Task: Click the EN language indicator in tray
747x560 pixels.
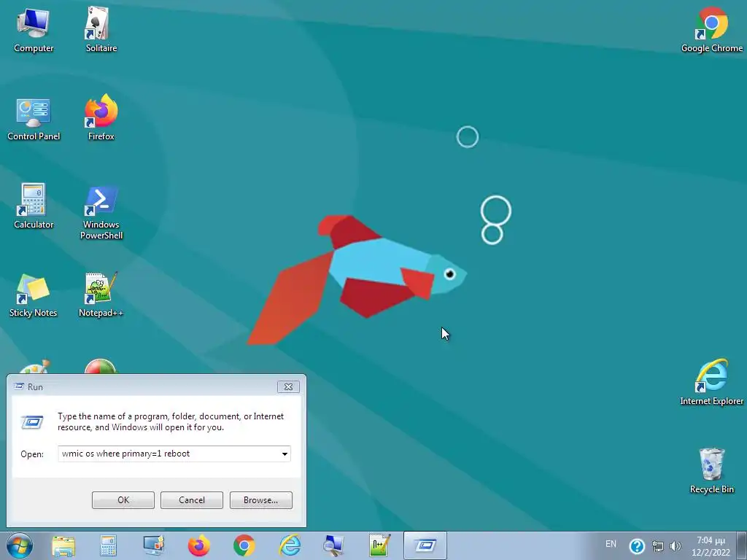Action: click(611, 544)
